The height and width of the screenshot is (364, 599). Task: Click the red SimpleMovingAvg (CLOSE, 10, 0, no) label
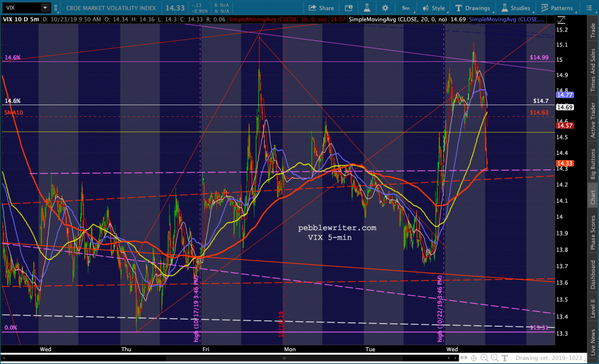point(278,19)
